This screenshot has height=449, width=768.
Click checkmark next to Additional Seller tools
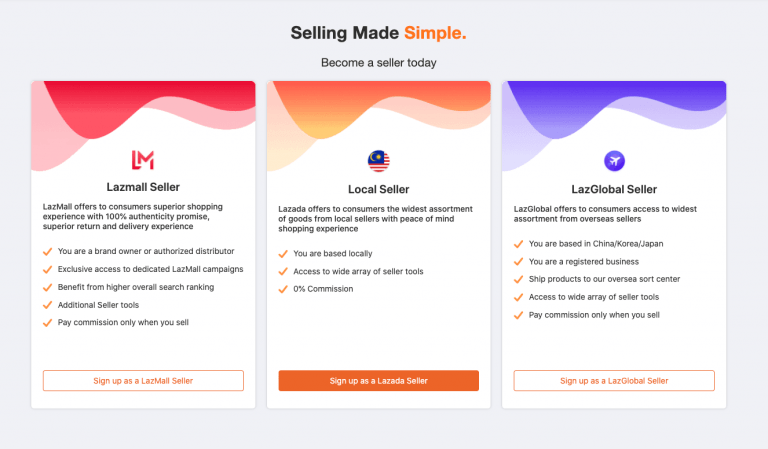click(x=48, y=305)
